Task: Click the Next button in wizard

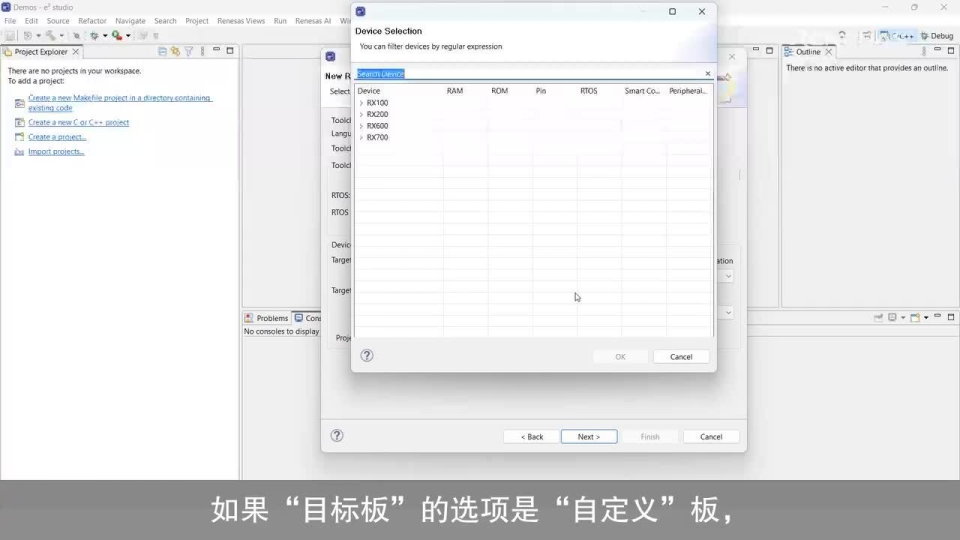Action: click(x=589, y=437)
